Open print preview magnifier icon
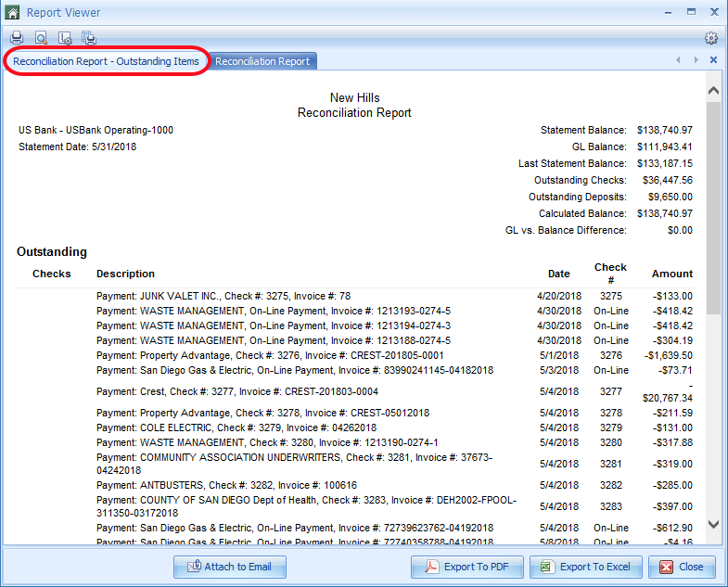Image resolution: width=728 pixels, height=587 pixels. pos(41,38)
